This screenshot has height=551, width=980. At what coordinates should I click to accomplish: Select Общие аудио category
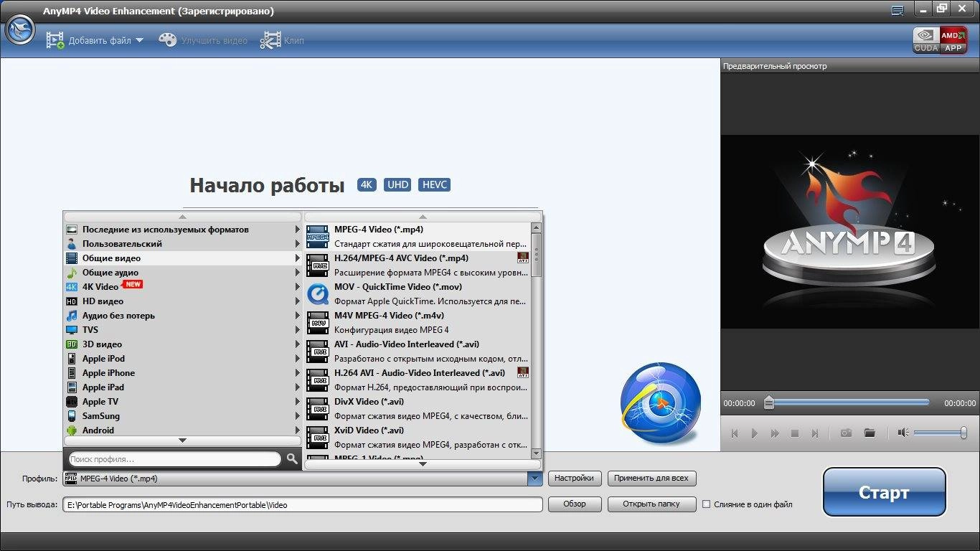tap(182, 273)
